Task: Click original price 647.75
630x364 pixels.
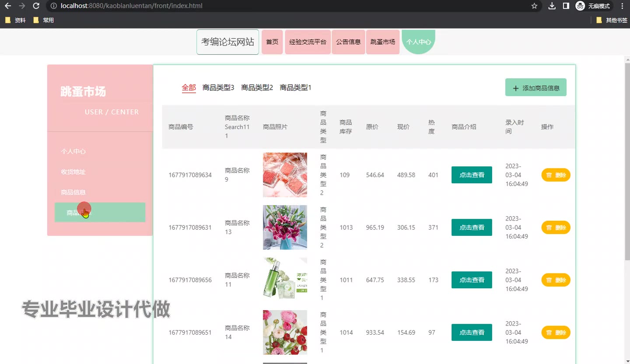Action: pos(375,280)
